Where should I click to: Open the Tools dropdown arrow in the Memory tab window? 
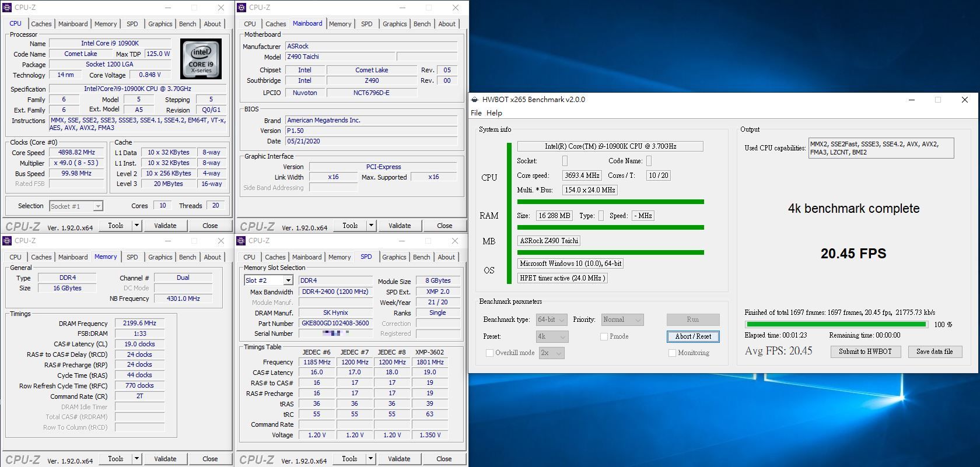click(137, 459)
